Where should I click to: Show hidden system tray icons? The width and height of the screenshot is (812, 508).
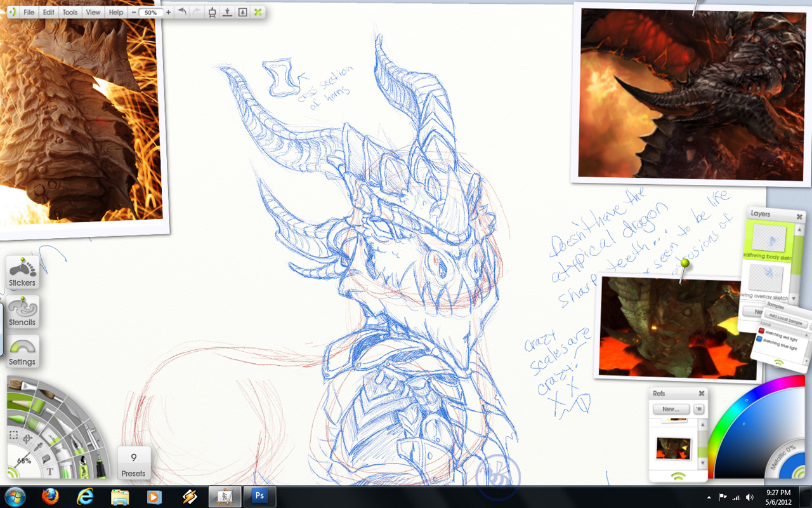[x=709, y=497]
